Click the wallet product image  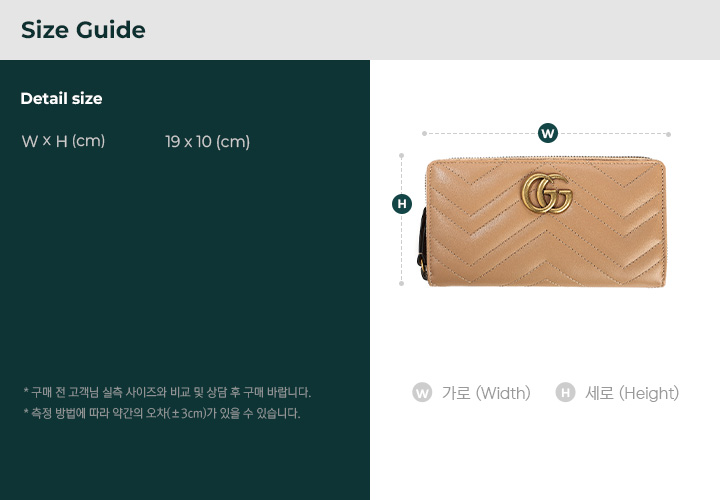coord(542,222)
